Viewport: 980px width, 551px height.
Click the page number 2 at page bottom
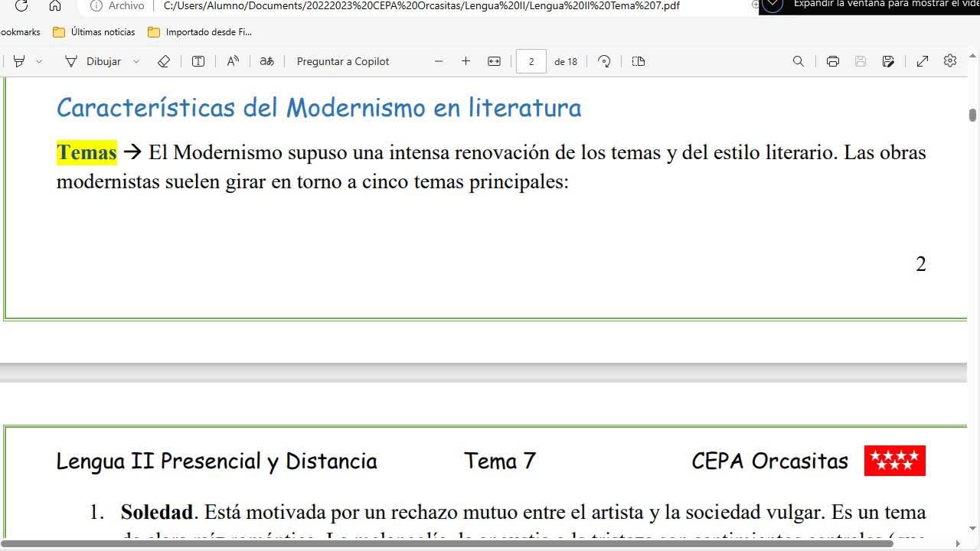(x=921, y=264)
